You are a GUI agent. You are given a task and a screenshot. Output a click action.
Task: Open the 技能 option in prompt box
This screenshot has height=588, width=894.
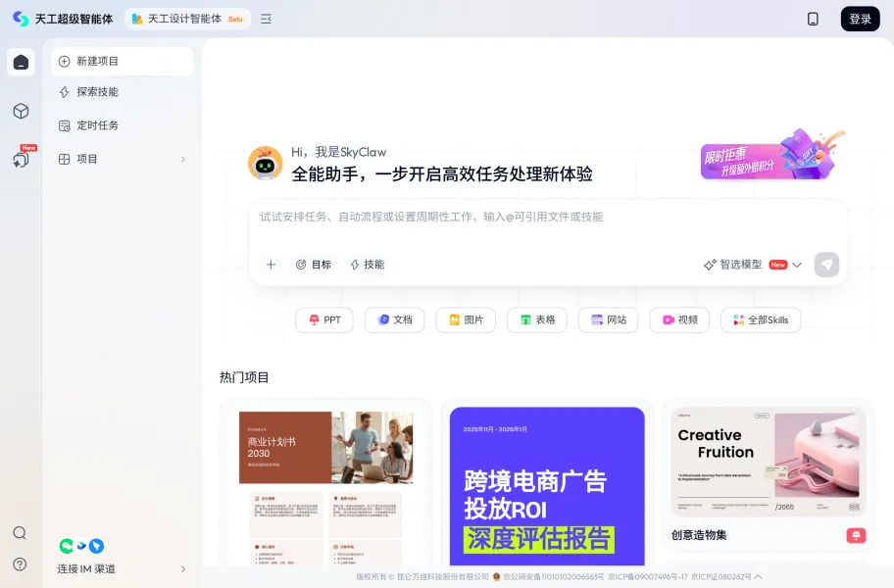pyautogui.click(x=368, y=265)
